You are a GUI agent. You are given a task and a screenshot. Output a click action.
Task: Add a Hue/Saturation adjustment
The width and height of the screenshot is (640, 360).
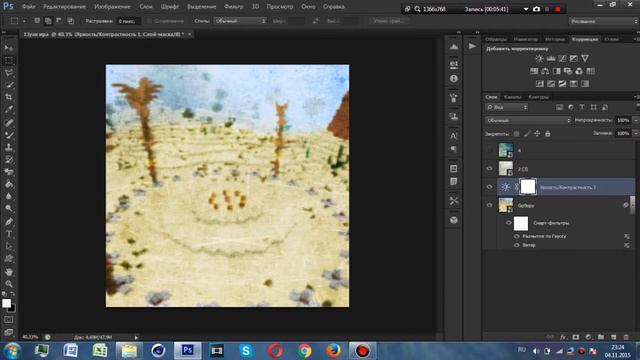[x=534, y=71]
